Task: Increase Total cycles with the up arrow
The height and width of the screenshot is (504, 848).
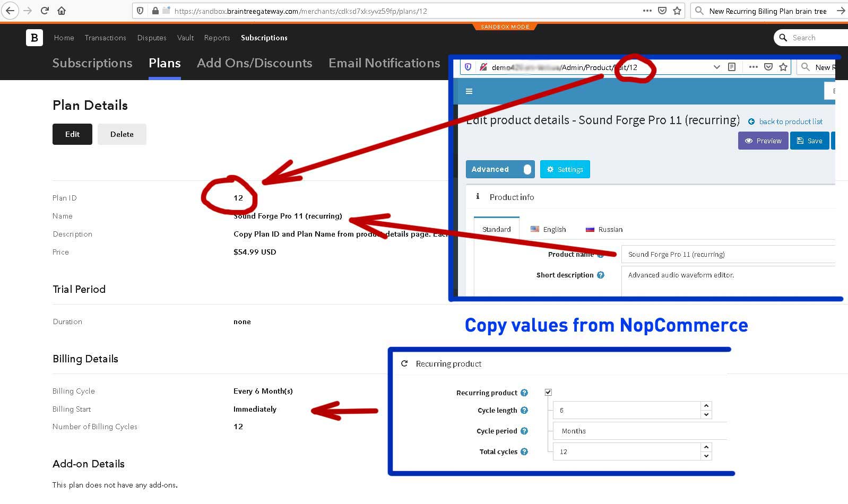Action: point(706,447)
